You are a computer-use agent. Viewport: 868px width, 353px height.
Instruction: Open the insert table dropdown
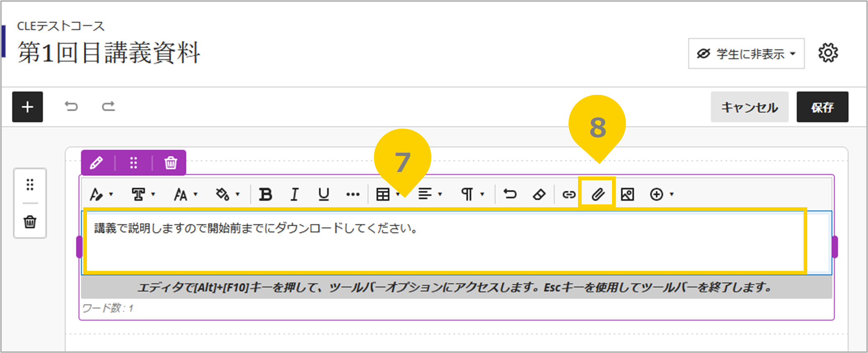click(x=388, y=194)
